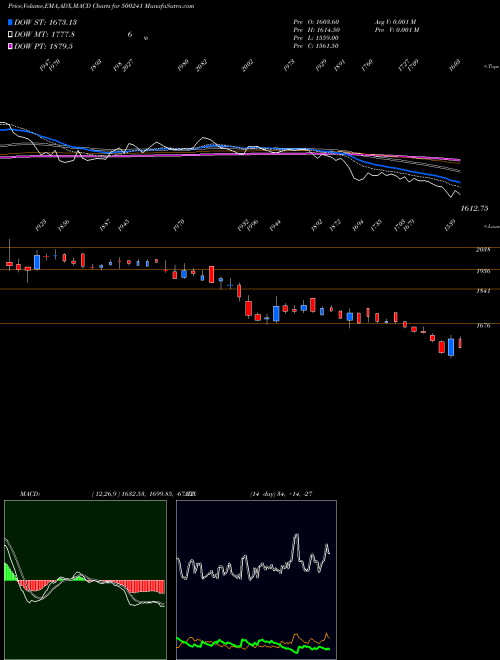This screenshot has height=660, width=500.
Task: Click the 1936 price level label
Action: 483,271
